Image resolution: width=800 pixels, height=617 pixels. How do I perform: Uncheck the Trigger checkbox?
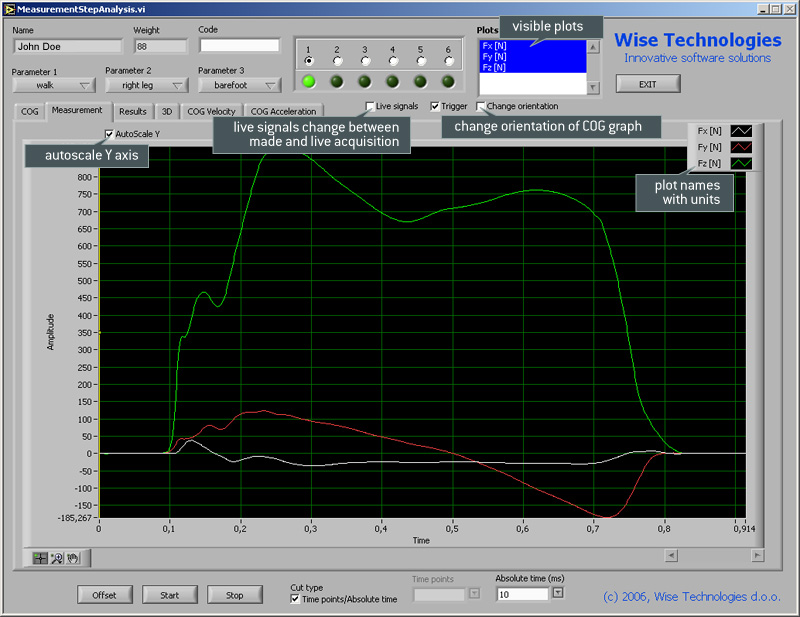tap(435, 106)
